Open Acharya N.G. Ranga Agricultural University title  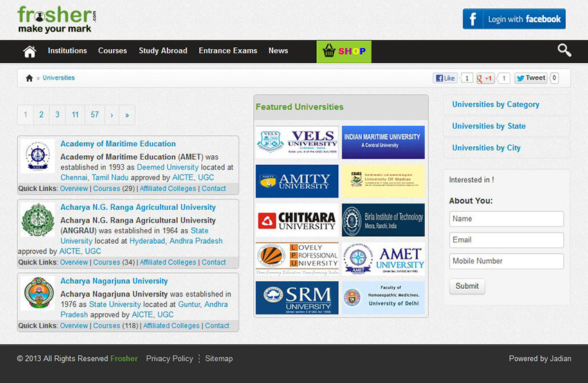click(138, 207)
